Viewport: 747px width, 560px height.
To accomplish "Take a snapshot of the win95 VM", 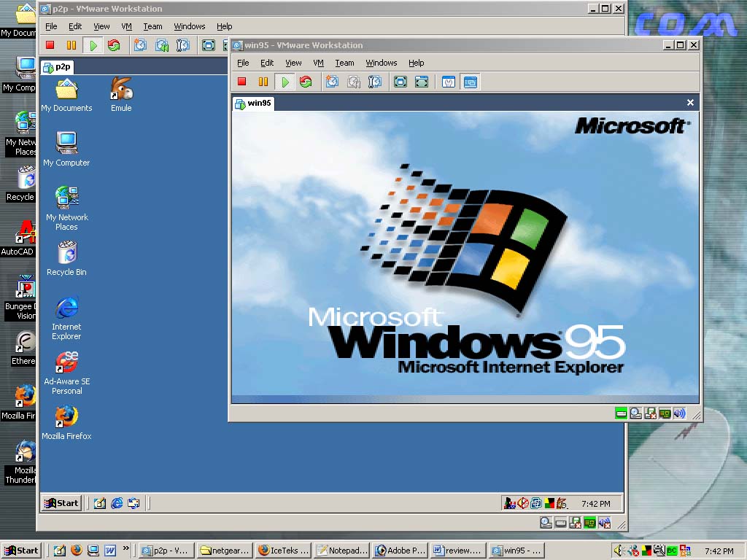I will point(332,82).
